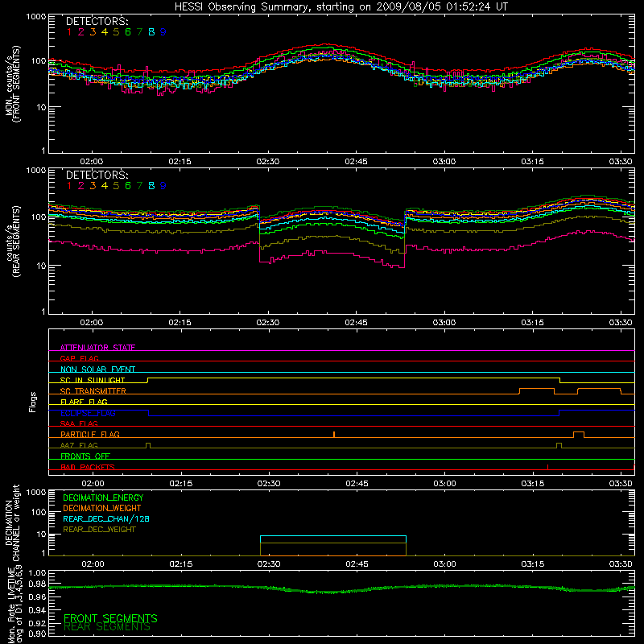This screenshot has height=644, width=644.
Task: Click the MON. counts/s (FRONT SEGMENTS) axis title
Action: click(x=12, y=84)
